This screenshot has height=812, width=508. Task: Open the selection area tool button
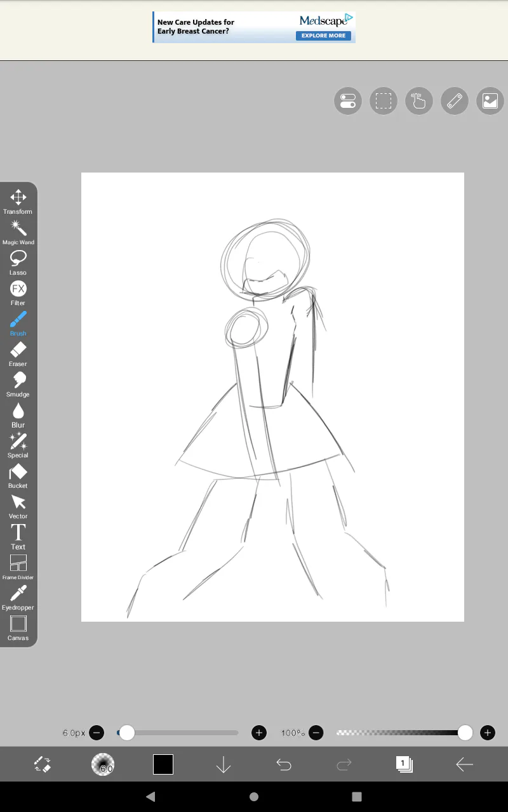coord(384,101)
